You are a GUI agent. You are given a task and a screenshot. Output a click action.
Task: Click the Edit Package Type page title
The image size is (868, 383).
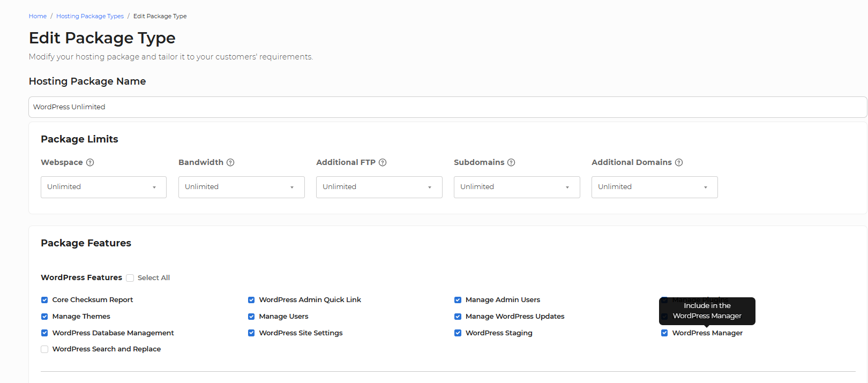coord(102,38)
